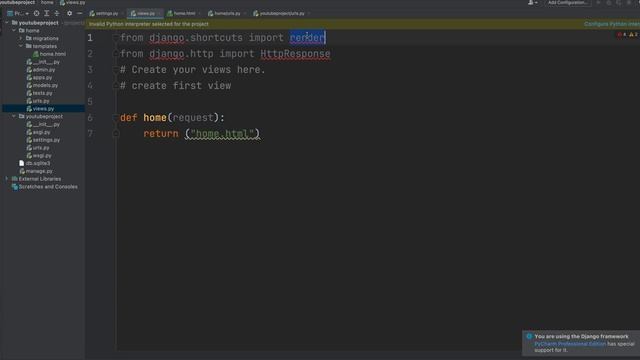This screenshot has width=640, height=360.
Task: Open the Project view dropdown
Action: pyautogui.click(x=18, y=13)
